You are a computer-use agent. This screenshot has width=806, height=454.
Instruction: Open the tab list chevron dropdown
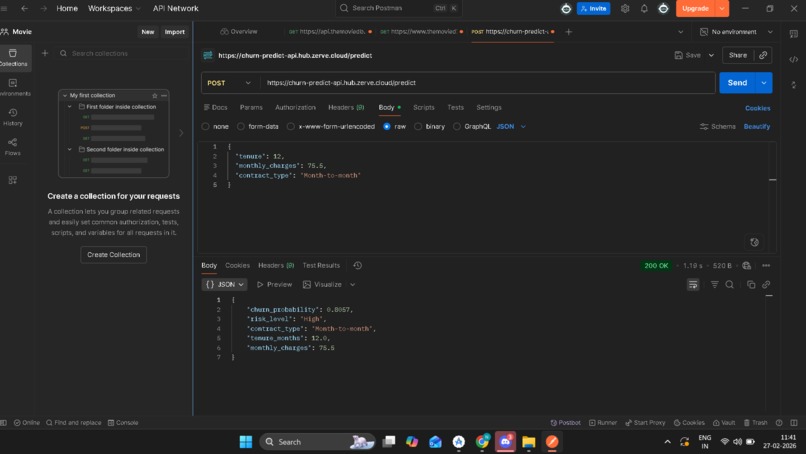click(681, 32)
